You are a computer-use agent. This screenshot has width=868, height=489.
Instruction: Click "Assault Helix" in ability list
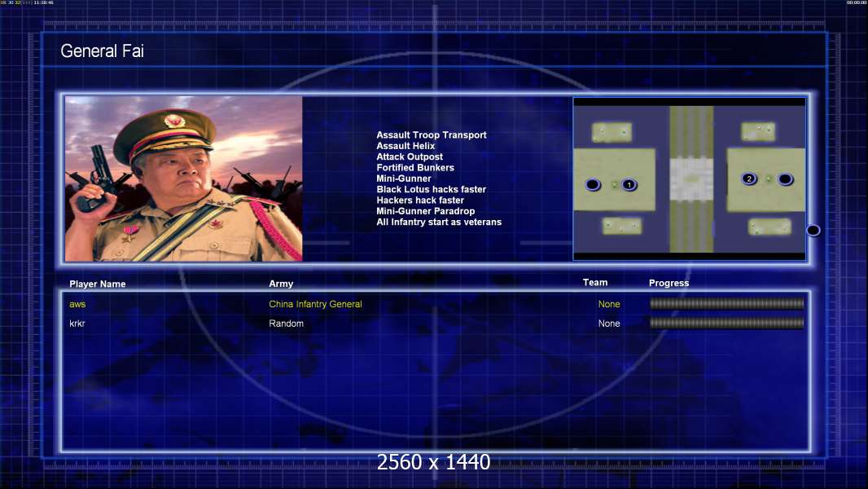coord(406,146)
